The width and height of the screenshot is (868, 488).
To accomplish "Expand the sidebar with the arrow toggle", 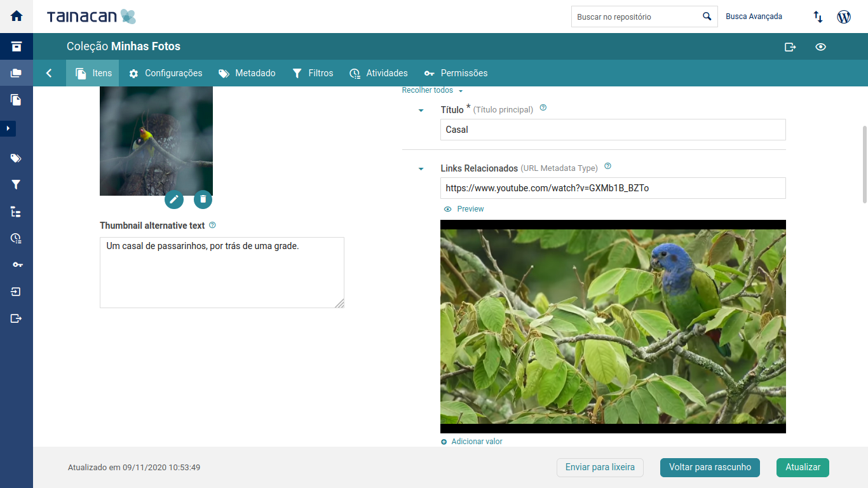I will click(8, 128).
